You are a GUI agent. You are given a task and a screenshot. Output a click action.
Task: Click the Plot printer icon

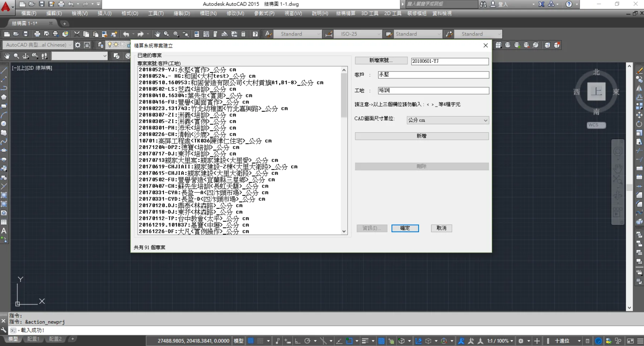(x=37, y=34)
